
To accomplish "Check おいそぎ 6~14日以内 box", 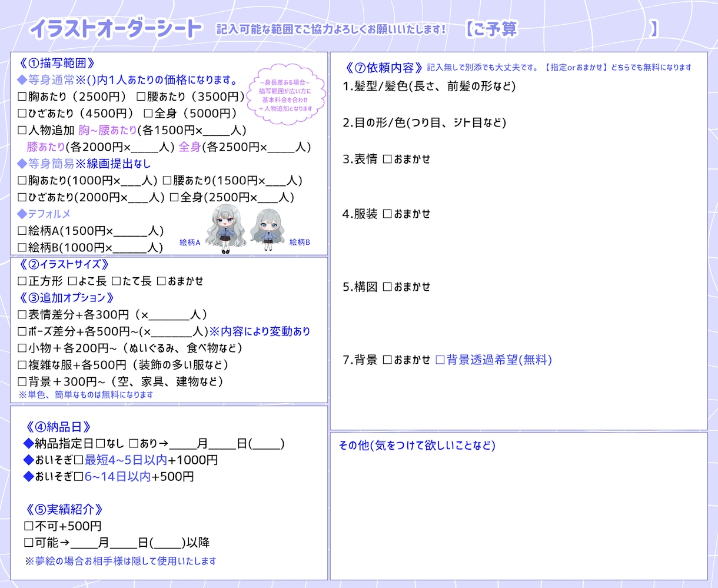I will click(x=79, y=477).
